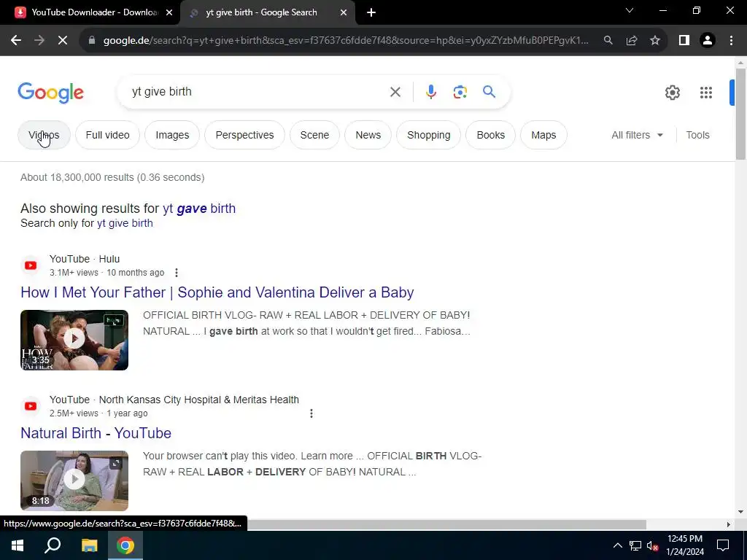Image resolution: width=747 pixels, height=560 pixels.
Task: Bookmark this page with the star icon
Action: [655, 41]
